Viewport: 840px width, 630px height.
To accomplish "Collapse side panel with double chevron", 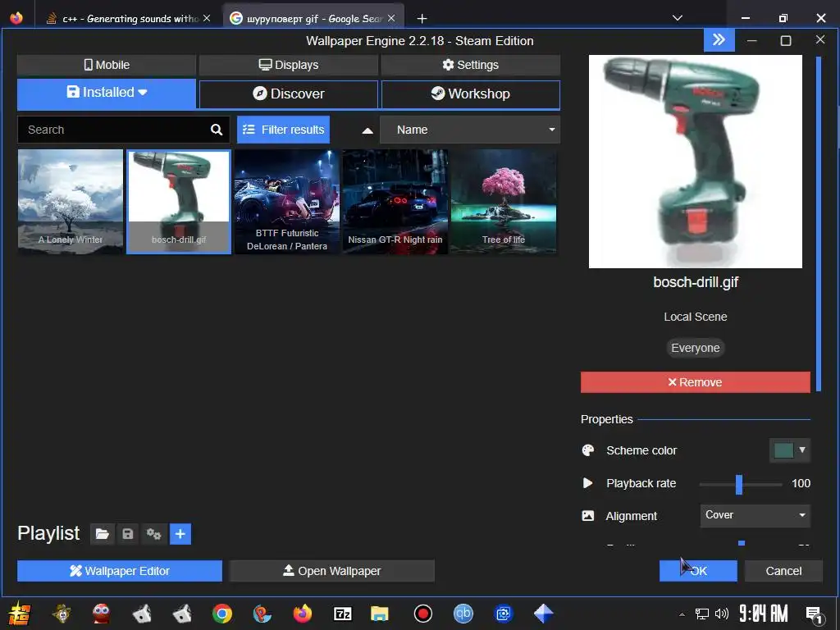I will 719,40.
